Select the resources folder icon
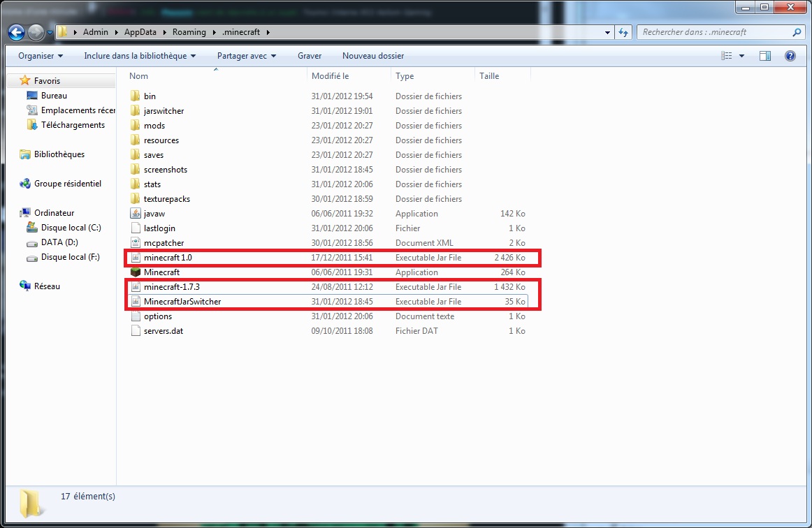The width and height of the screenshot is (812, 528). click(135, 140)
